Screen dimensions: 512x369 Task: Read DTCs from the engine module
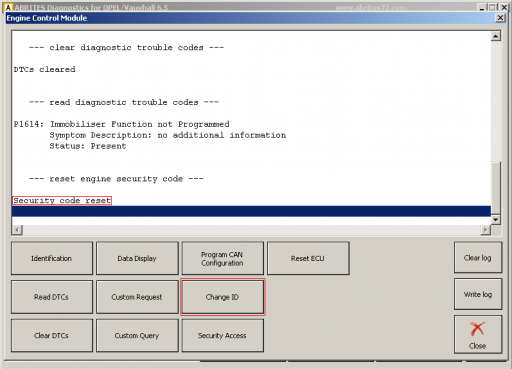pos(52,297)
